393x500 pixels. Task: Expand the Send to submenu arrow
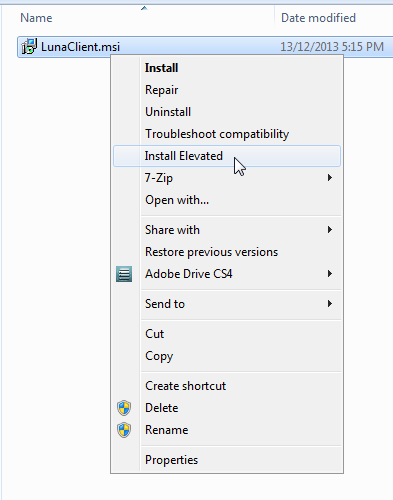coord(330,304)
